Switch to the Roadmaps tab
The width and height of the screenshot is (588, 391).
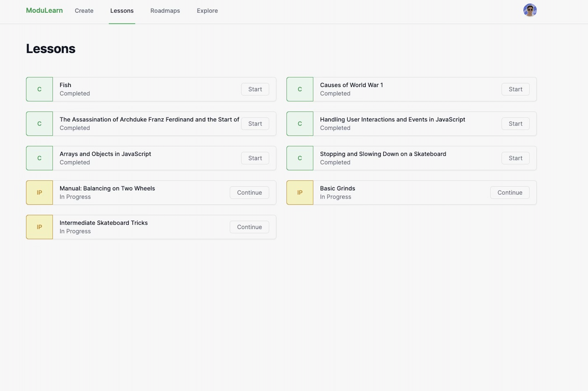point(165,11)
